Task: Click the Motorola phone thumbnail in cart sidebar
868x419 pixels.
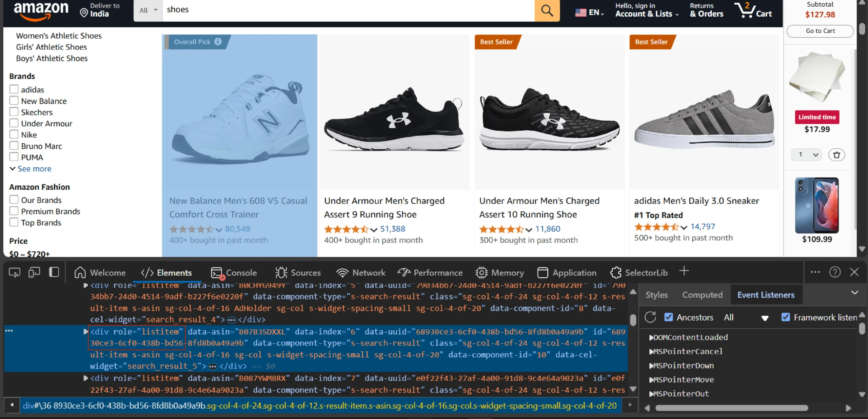Action: (x=817, y=205)
